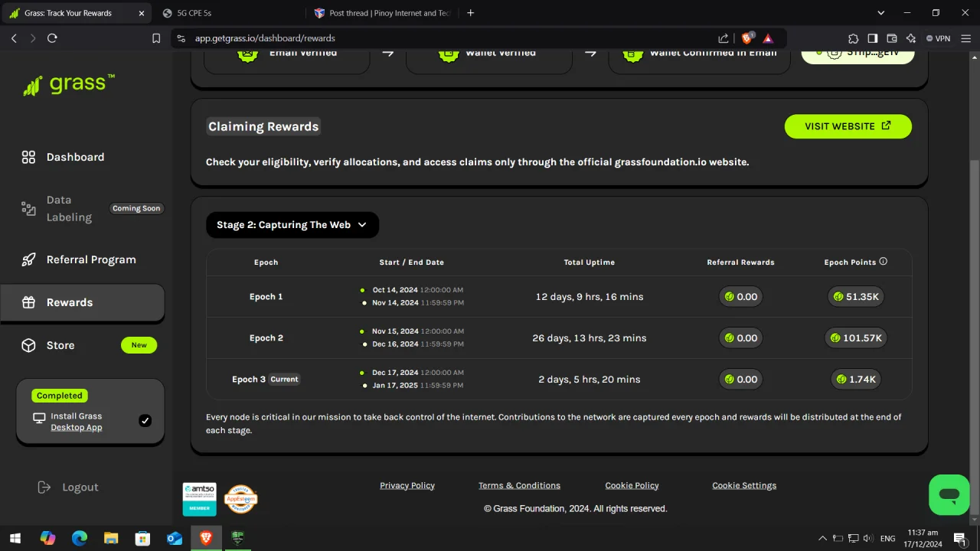Viewport: 980px width, 551px height.
Task: Click Epoch 2 points value 101.57K
Action: 856,338
